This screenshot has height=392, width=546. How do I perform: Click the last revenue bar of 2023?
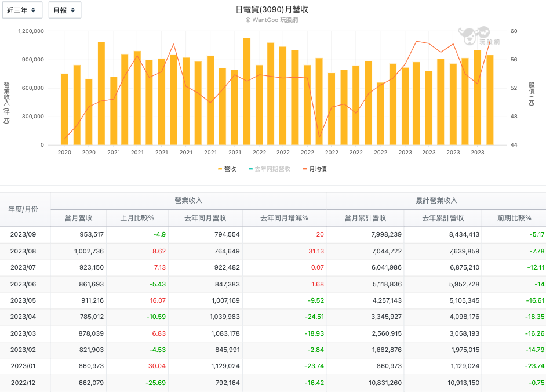[490, 100]
